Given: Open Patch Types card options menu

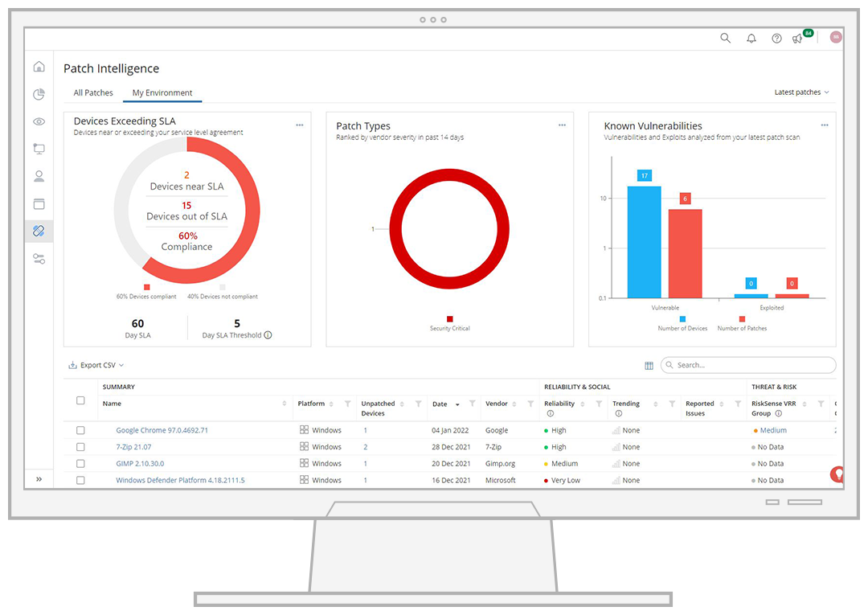Looking at the screenshot, I should click(562, 125).
